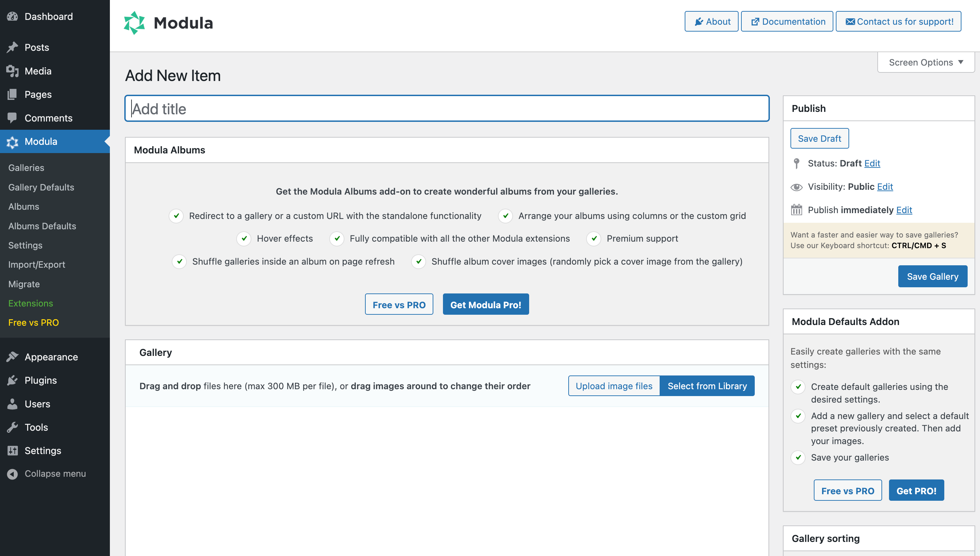Click the Gallery panel header

tap(447, 353)
